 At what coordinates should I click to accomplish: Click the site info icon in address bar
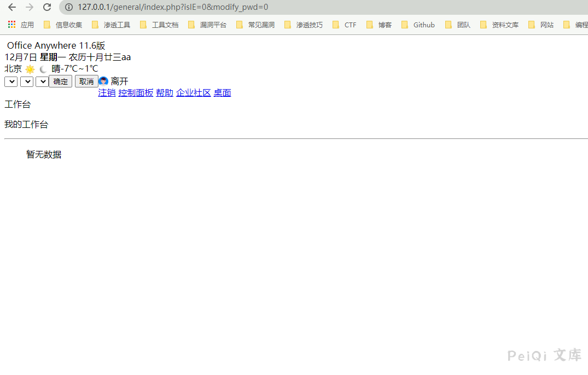coord(69,7)
